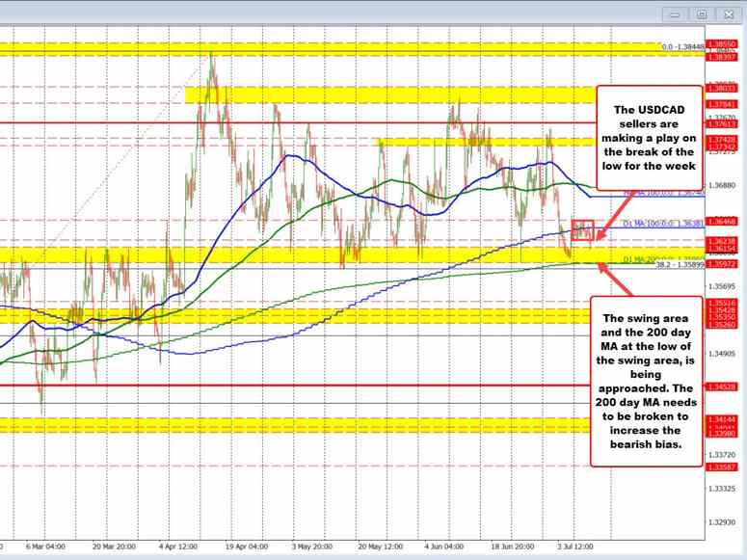This screenshot has width=747, height=560.
Task: Select the 1.38550 price level label
Action: pyautogui.click(x=722, y=44)
